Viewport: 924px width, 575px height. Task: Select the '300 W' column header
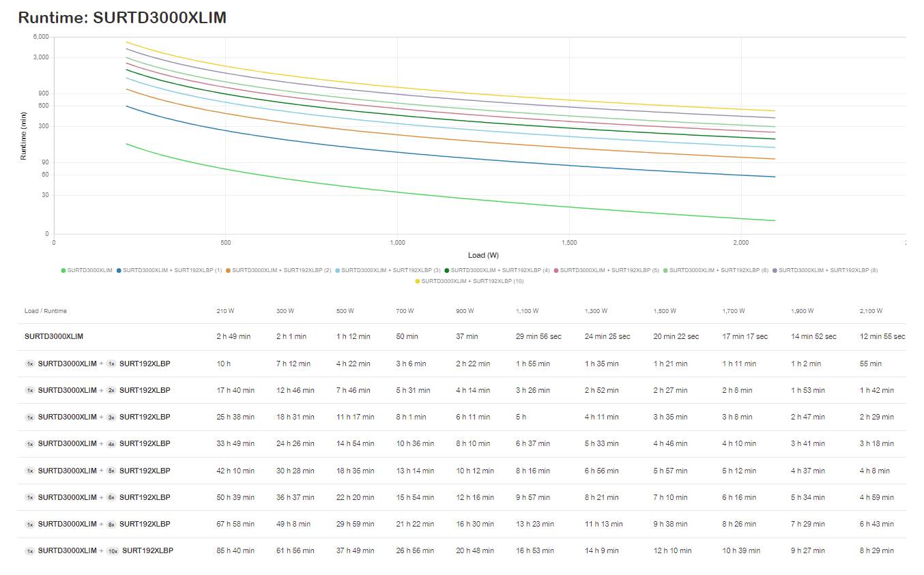(285, 311)
